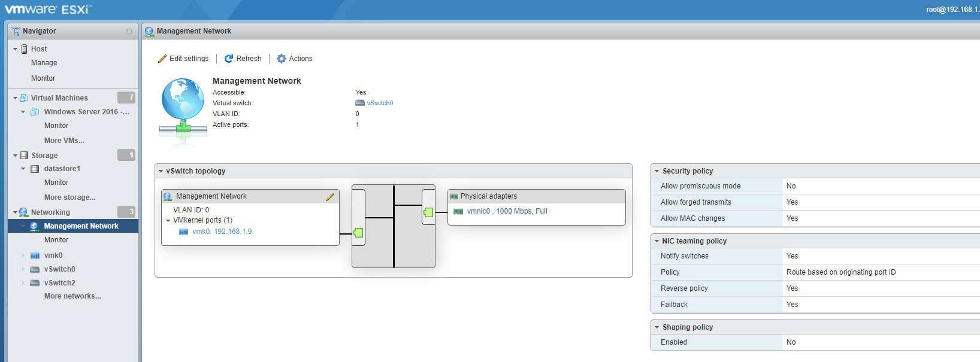Open More storage... in Navigator
The width and height of the screenshot is (980, 362).
click(x=69, y=197)
